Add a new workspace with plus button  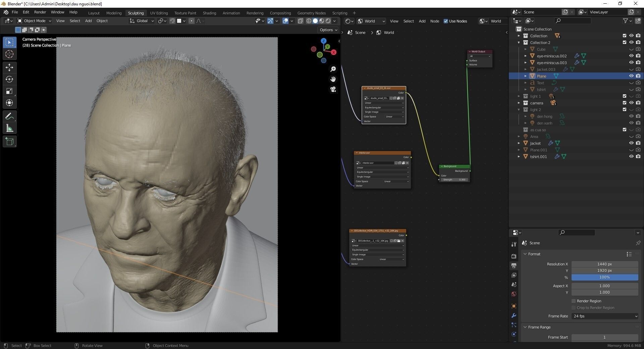(x=354, y=13)
